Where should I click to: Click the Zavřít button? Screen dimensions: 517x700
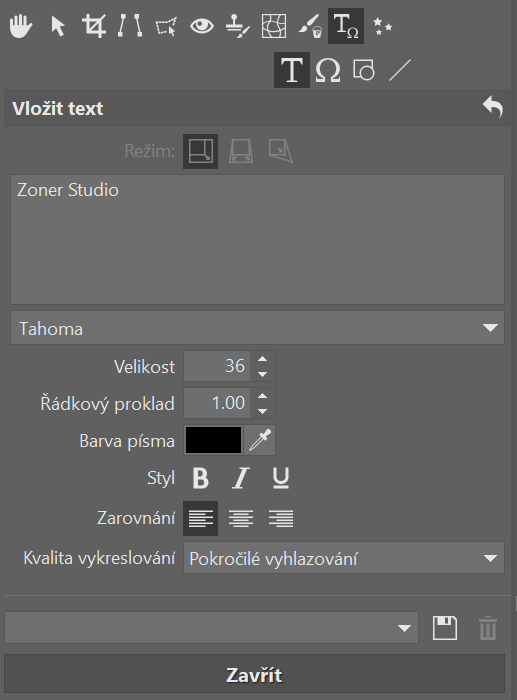point(254,675)
